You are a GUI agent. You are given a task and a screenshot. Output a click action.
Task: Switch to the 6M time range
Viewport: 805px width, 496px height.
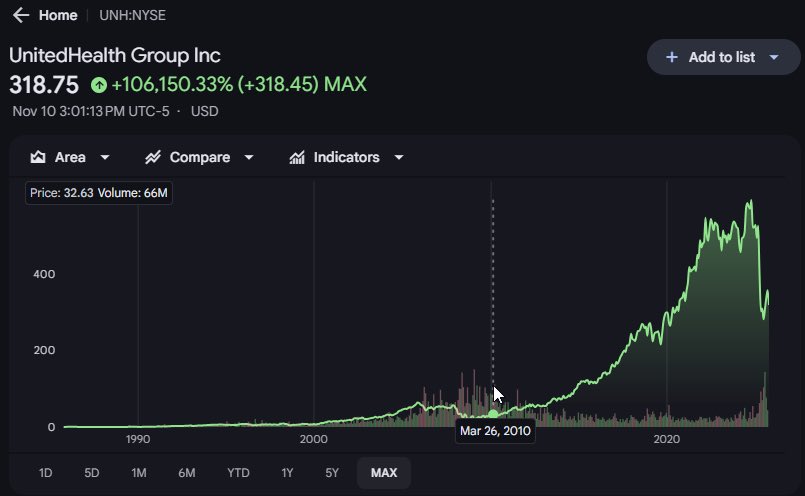pyautogui.click(x=186, y=472)
